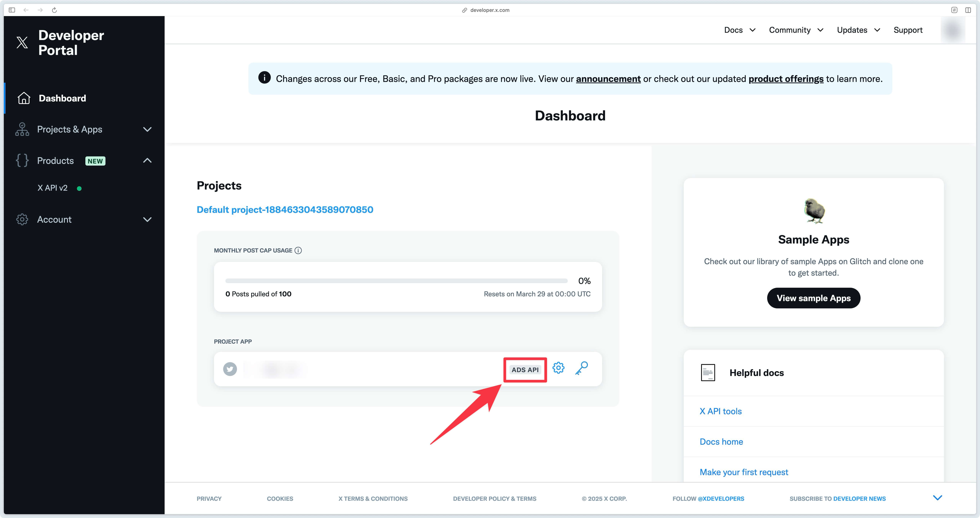
Task: Click the Developer Portal title
Action: coord(71,43)
